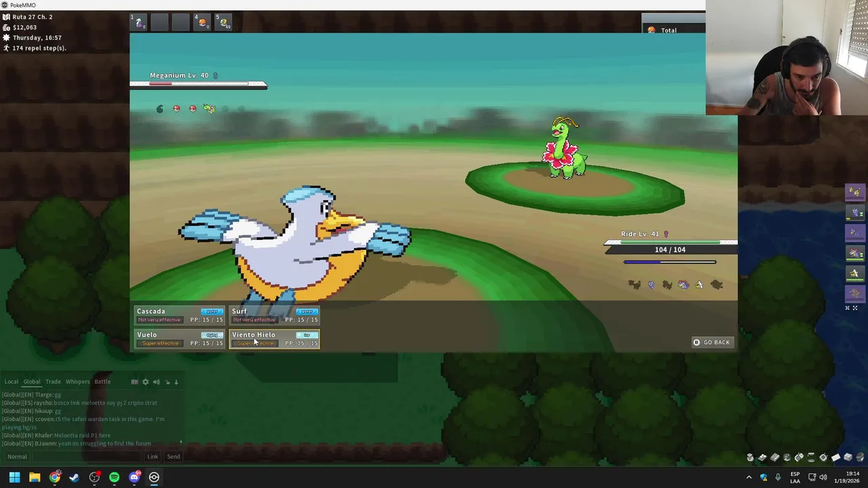Open chat language filter icon
This screenshot has height=488, width=868.
coord(134,382)
